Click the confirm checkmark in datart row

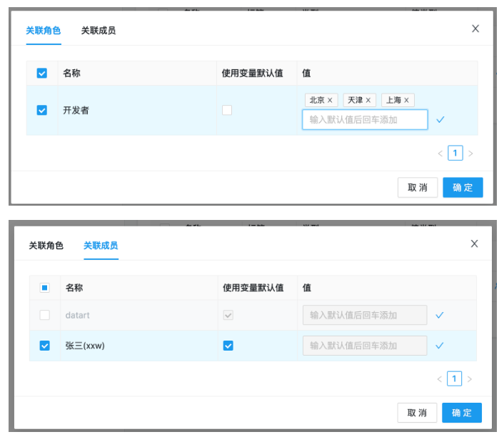pyautogui.click(x=440, y=315)
